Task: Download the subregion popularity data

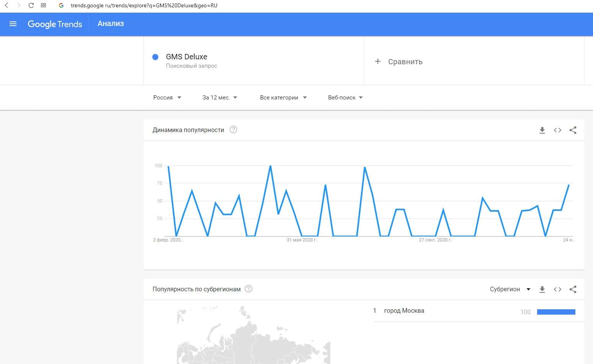Action: [x=542, y=289]
